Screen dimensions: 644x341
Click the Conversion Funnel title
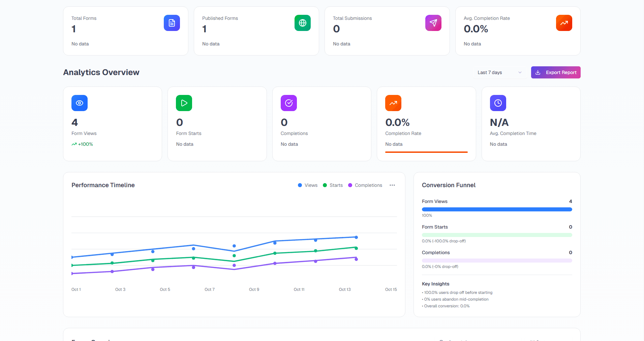[x=449, y=185]
